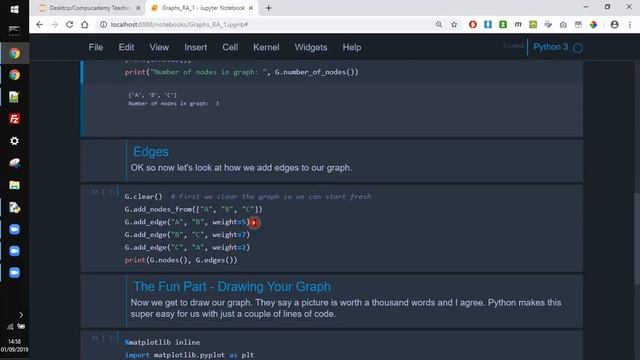Open the Windows Start menu
The height and width of the screenshot is (360, 640).
pos(14,9)
